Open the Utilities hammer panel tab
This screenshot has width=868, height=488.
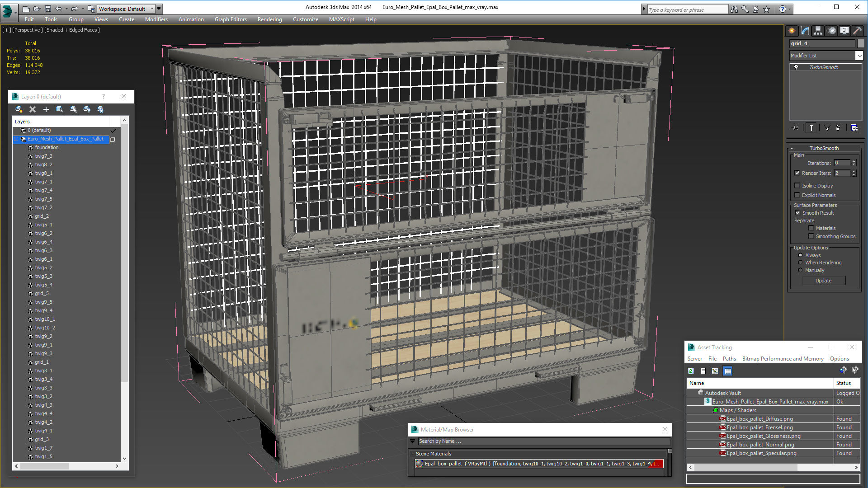click(857, 31)
